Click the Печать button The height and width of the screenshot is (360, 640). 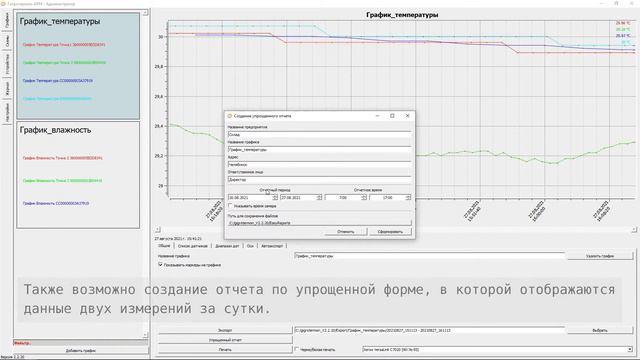tap(225, 349)
